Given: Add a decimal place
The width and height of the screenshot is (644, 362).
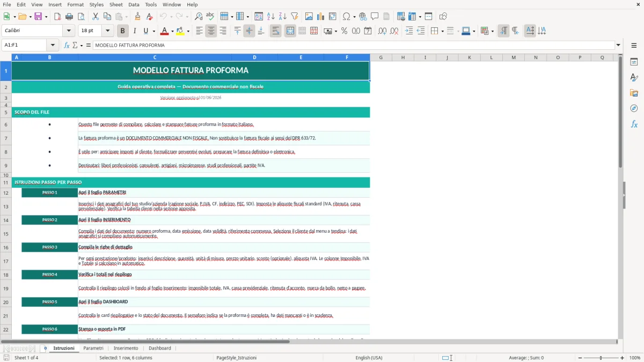Looking at the screenshot, I should tap(382, 31).
